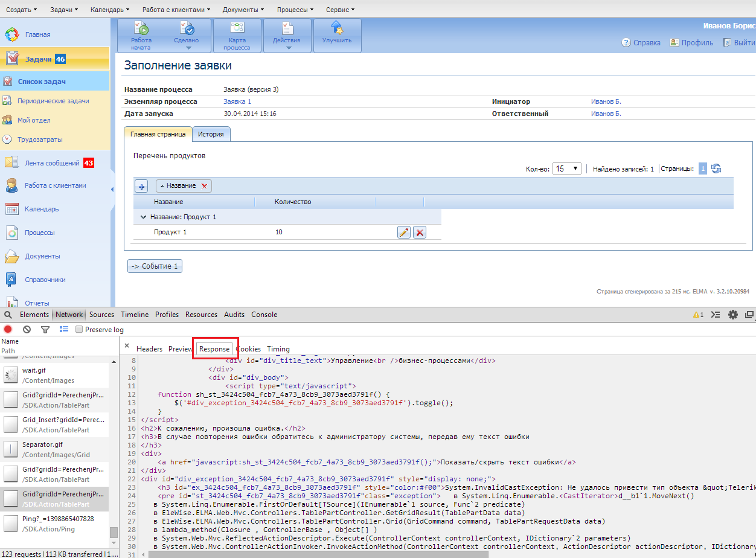
Task: Click the plus icon to add product row
Action: [x=141, y=186]
